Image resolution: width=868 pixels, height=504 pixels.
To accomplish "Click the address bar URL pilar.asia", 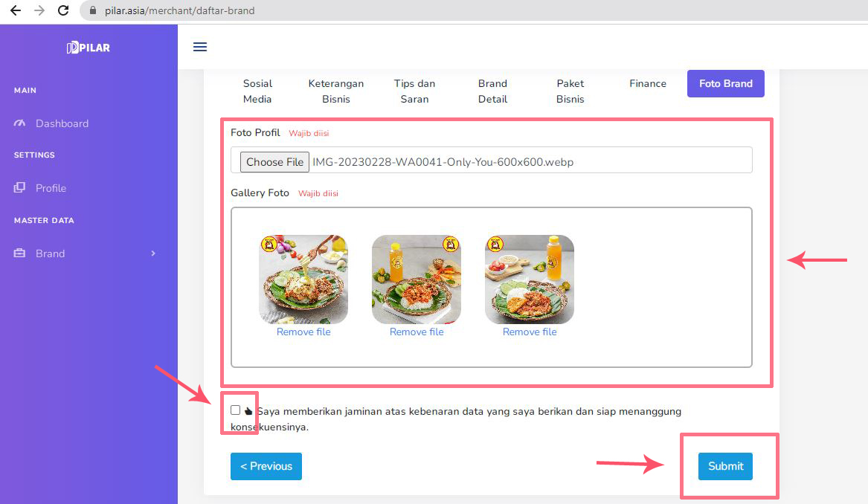I will [179, 10].
